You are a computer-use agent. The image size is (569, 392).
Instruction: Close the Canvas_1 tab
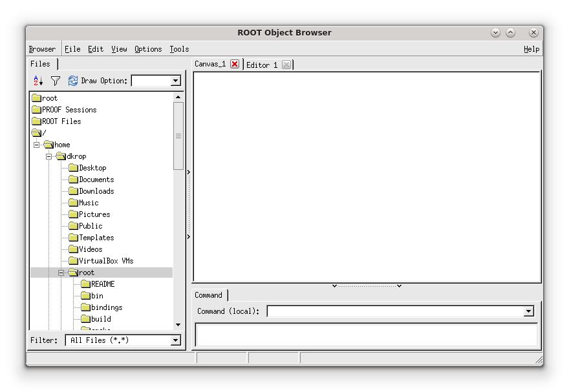235,64
